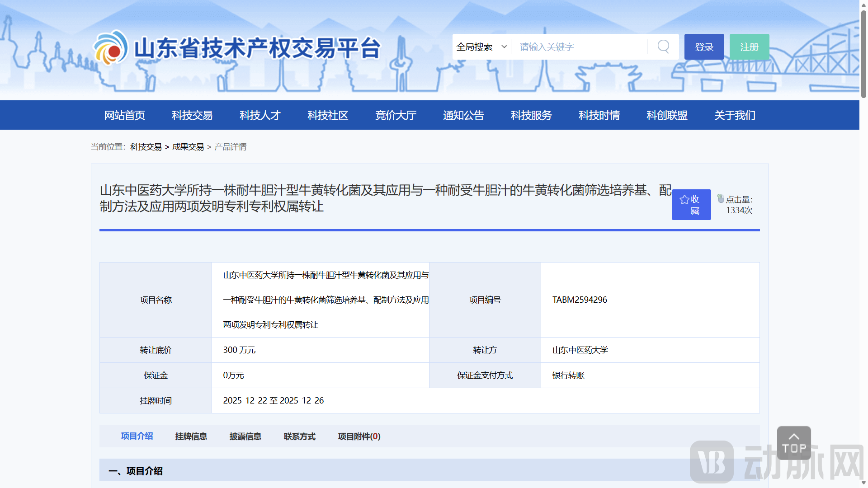Screen dimensions: 868x488
Task: Click the search magnifier icon
Action: pos(663,46)
